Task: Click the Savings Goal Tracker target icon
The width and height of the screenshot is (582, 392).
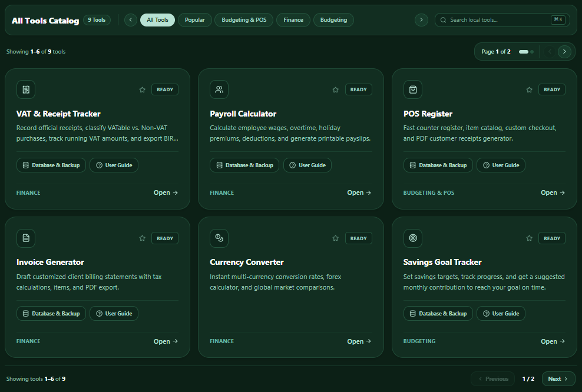Action: point(413,238)
